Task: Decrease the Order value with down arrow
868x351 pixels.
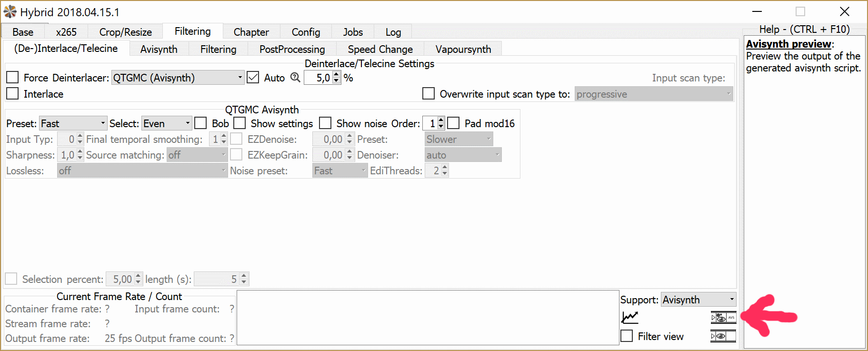Action: tap(441, 127)
